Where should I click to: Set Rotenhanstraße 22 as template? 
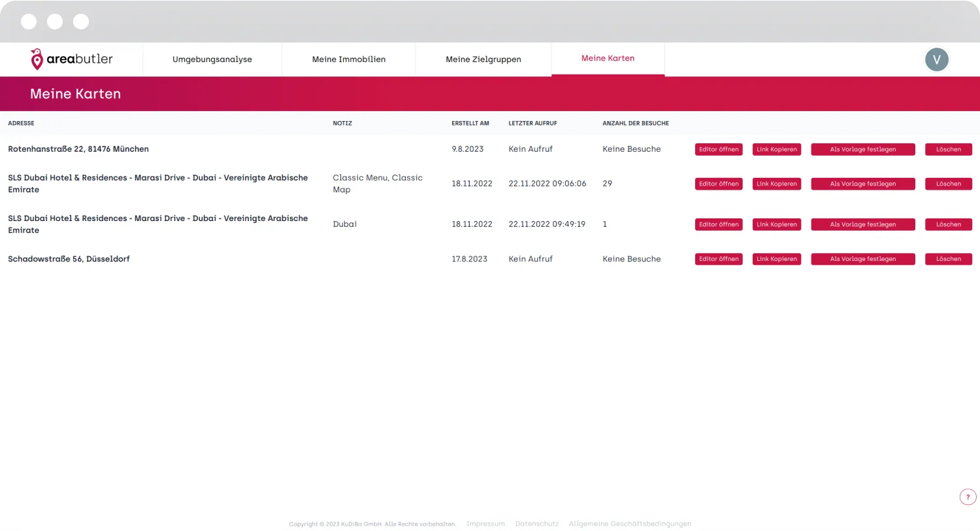coord(863,149)
